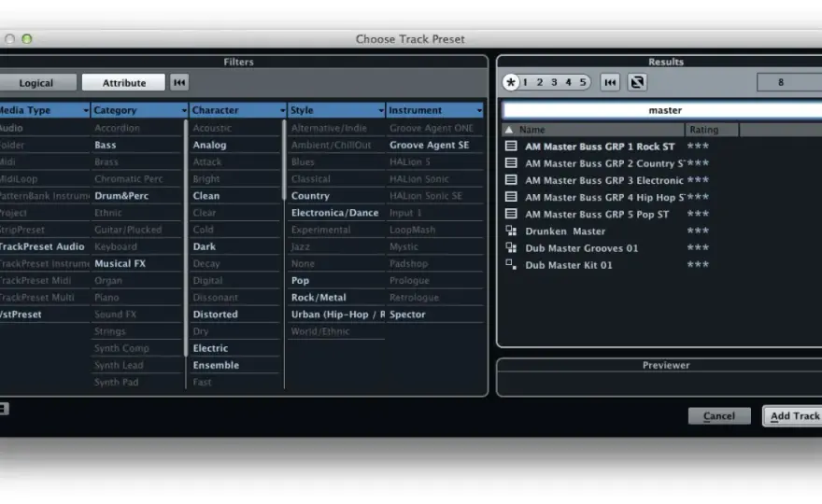Click the Dub Master Grooves 01 icon
822x504 pixels.
pos(511,248)
